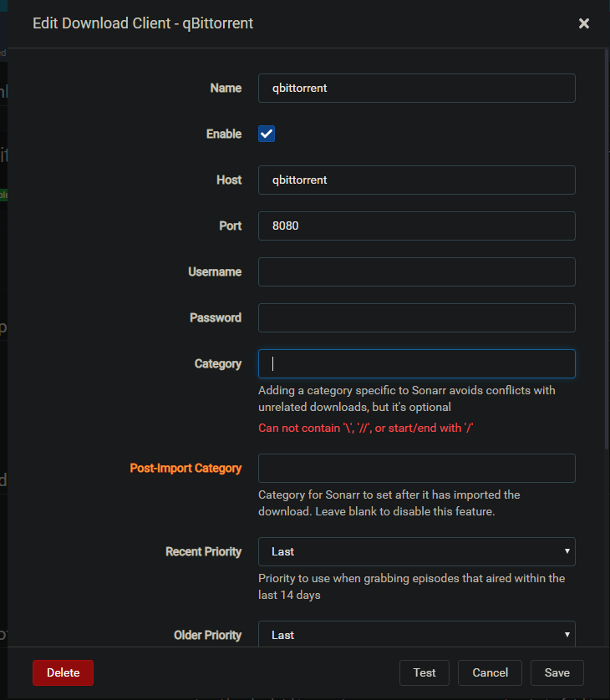Cancel editing the download client
The width and height of the screenshot is (610, 700).
click(x=490, y=672)
